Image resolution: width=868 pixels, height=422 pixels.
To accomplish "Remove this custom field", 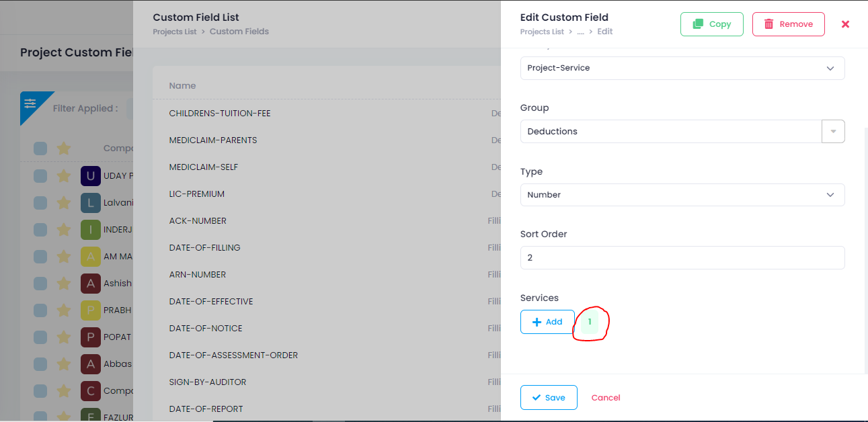I will [788, 24].
